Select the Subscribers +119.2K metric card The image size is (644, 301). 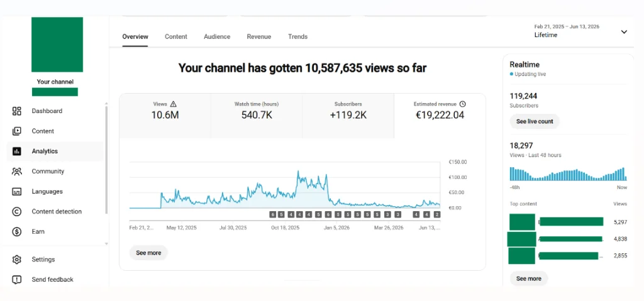[x=348, y=116]
